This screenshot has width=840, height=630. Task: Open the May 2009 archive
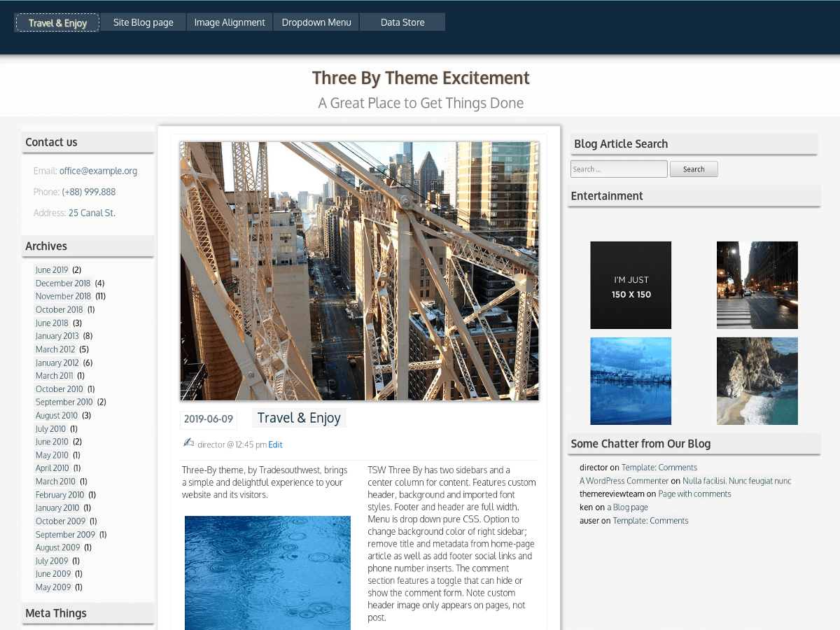53,587
